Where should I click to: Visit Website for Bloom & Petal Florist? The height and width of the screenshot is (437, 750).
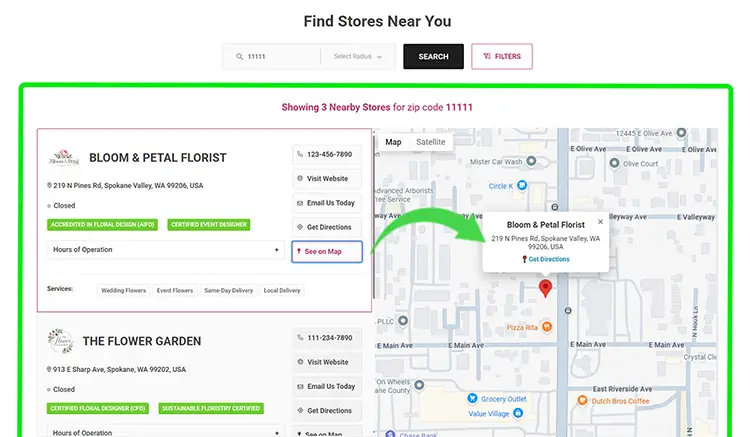(327, 179)
